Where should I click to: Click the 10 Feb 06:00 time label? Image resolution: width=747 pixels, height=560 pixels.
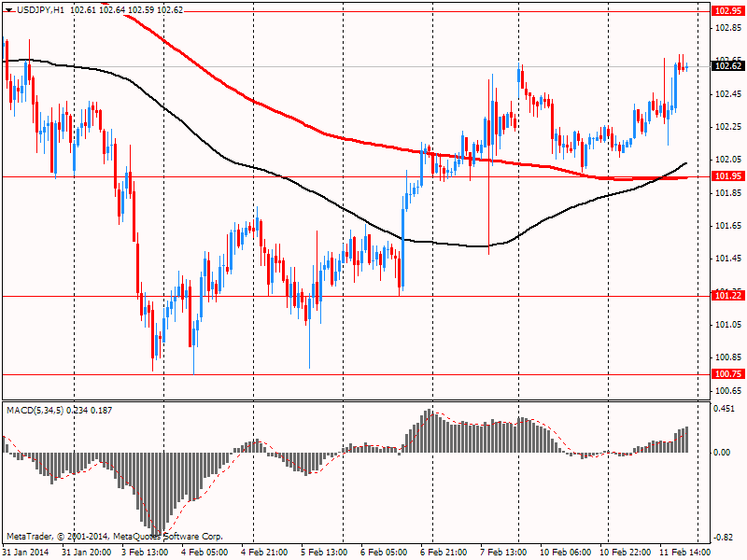pos(565,552)
